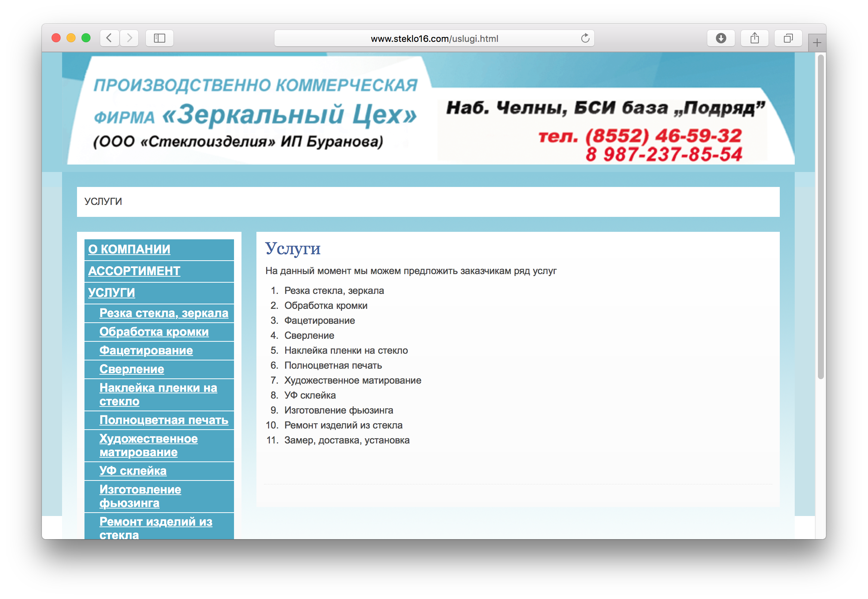
Task: Open Наклейка пленки на стекло sidebar link
Action: click(x=158, y=395)
